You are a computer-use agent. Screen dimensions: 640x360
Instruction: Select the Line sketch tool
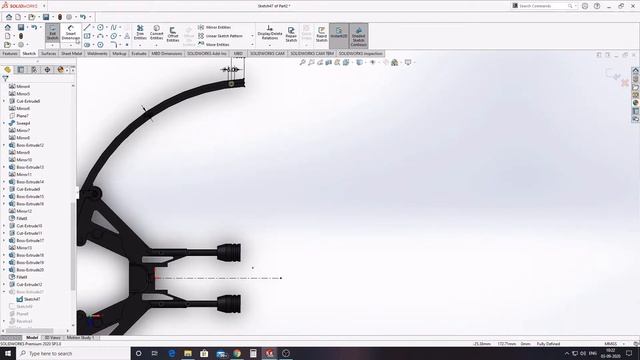pos(87,27)
